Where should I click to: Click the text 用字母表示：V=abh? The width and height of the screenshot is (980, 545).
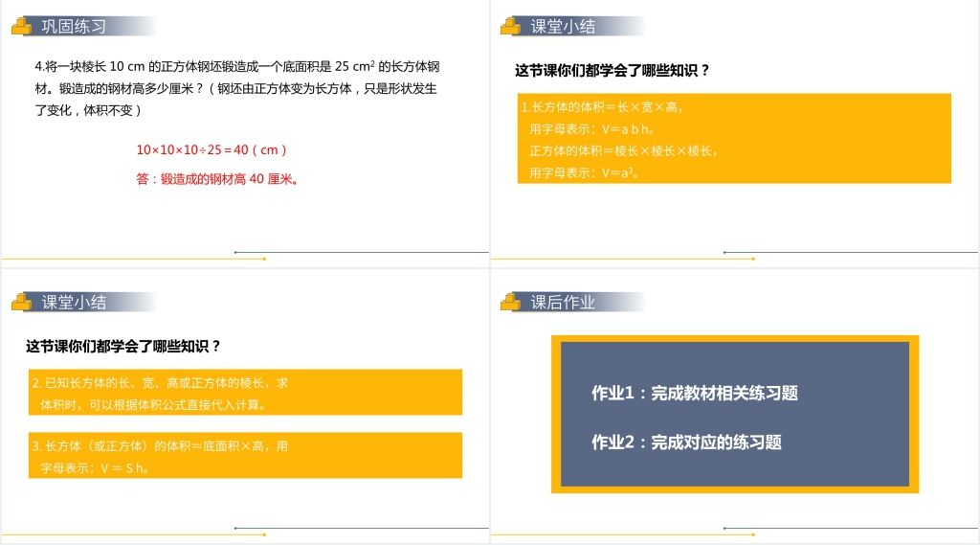click(x=591, y=128)
